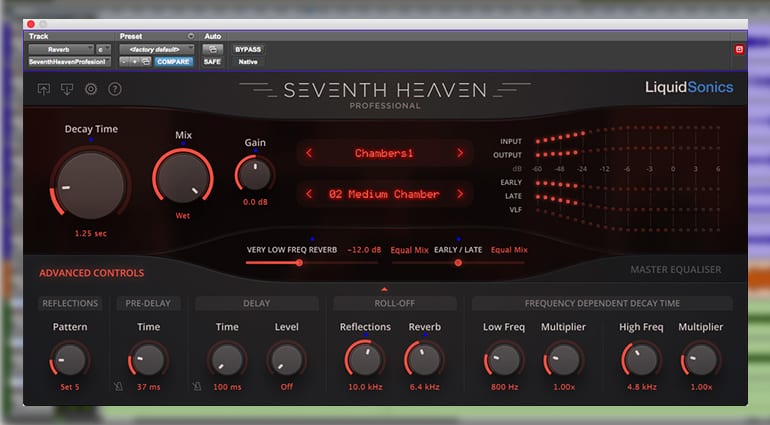
Task: Click the next preset plus button
Action: point(135,61)
